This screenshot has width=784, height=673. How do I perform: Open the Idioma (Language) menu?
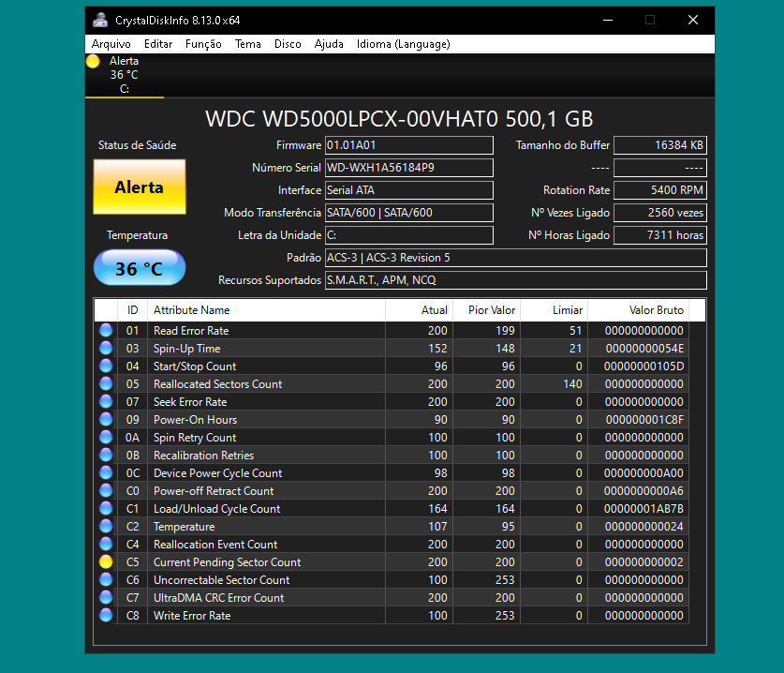[x=403, y=44]
